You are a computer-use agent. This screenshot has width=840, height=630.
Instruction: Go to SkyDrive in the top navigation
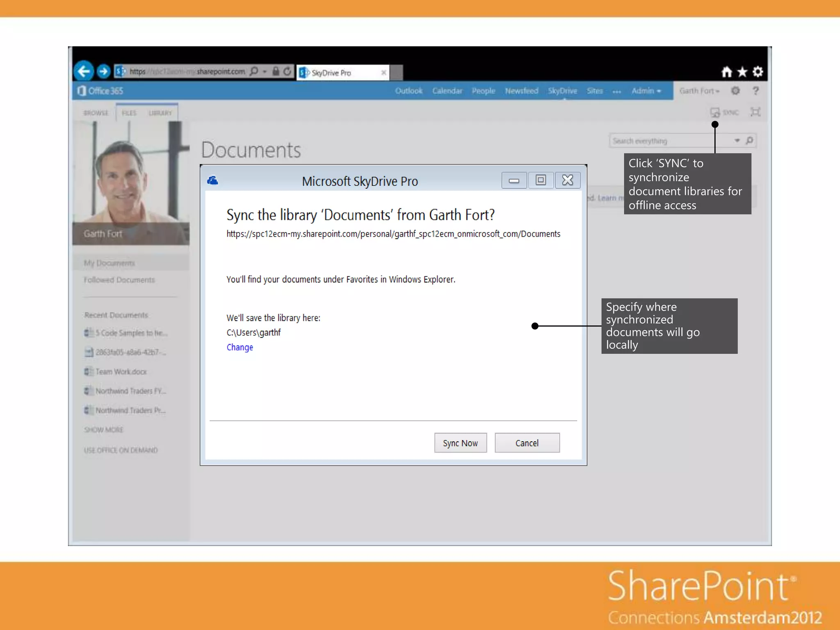pyautogui.click(x=562, y=91)
